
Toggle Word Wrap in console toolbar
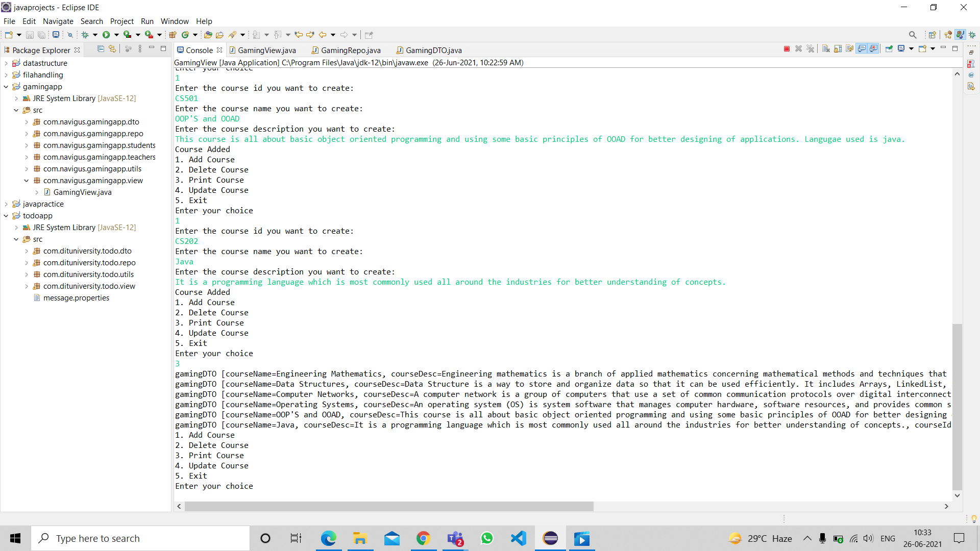(x=850, y=49)
